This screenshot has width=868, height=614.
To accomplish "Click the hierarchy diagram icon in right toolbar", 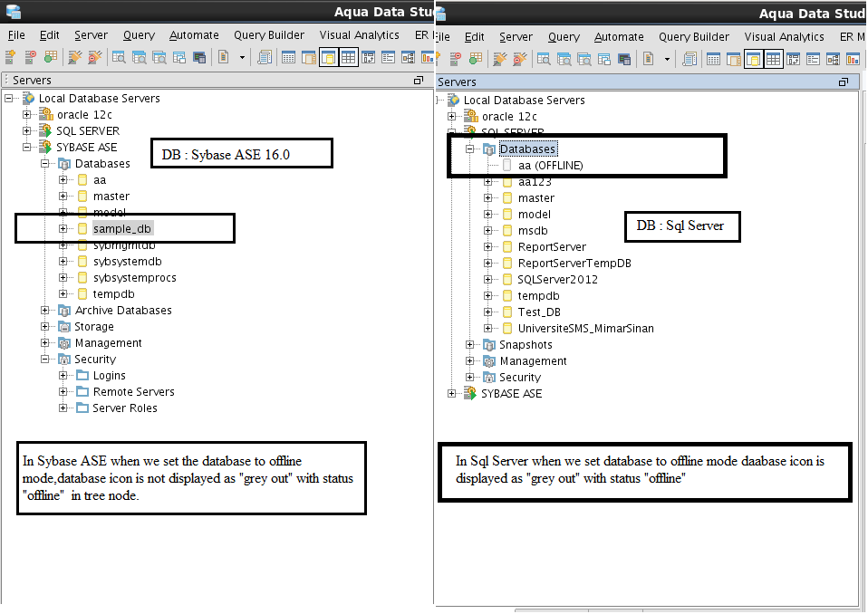I will click(x=834, y=59).
